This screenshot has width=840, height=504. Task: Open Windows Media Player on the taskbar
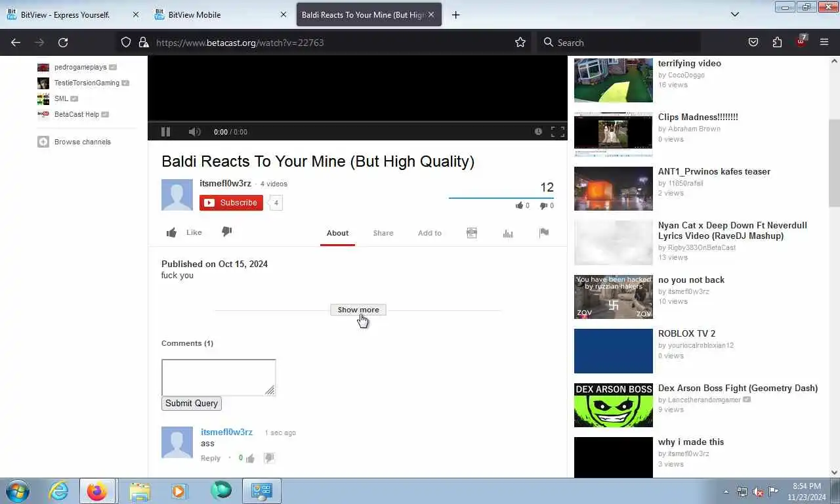pos(178,491)
